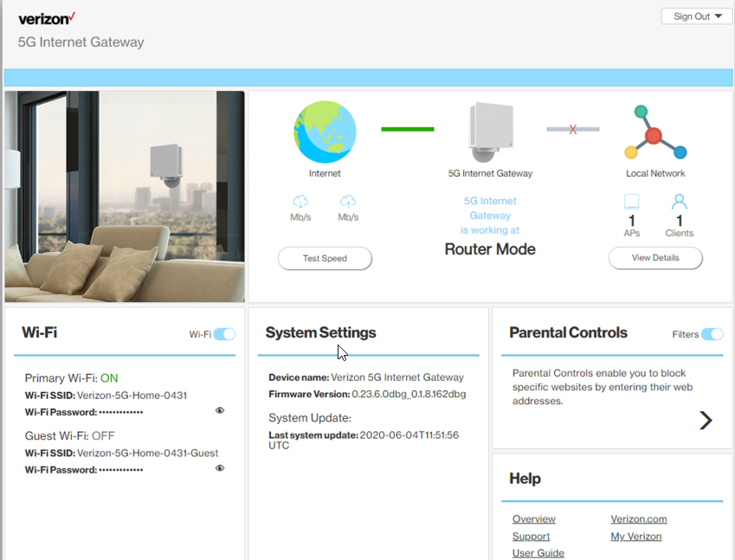Click the Clients person icon
Image resolution: width=735 pixels, height=560 pixels.
[680, 202]
